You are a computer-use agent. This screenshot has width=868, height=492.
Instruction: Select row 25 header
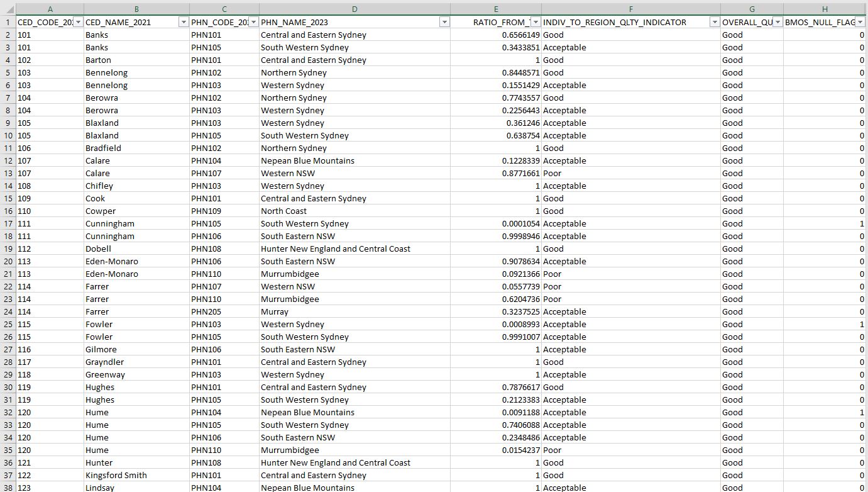[8, 324]
